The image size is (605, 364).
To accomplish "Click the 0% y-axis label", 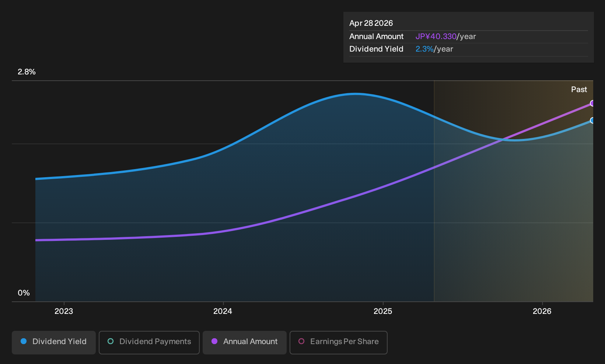I will pos(24,293).
